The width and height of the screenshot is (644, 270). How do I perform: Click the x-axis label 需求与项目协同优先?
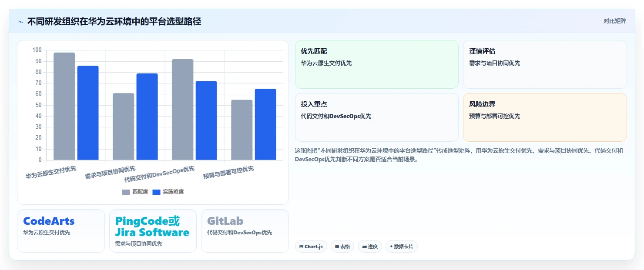pos(110,173)
